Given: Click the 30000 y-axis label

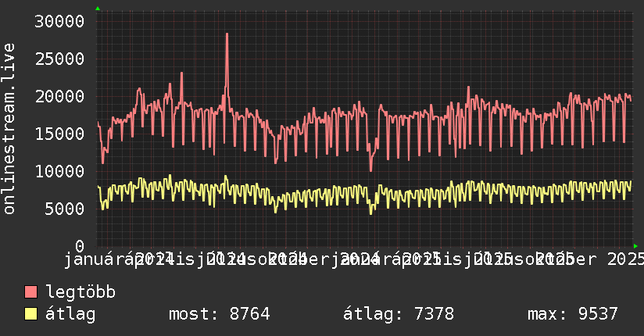Looking at the screenshot, I should [59, 21].
